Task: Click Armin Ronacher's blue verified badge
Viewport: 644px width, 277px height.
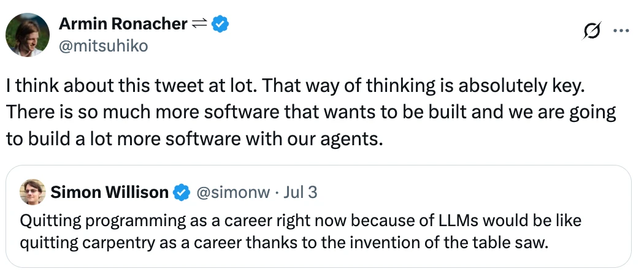Action: point(220,24)
